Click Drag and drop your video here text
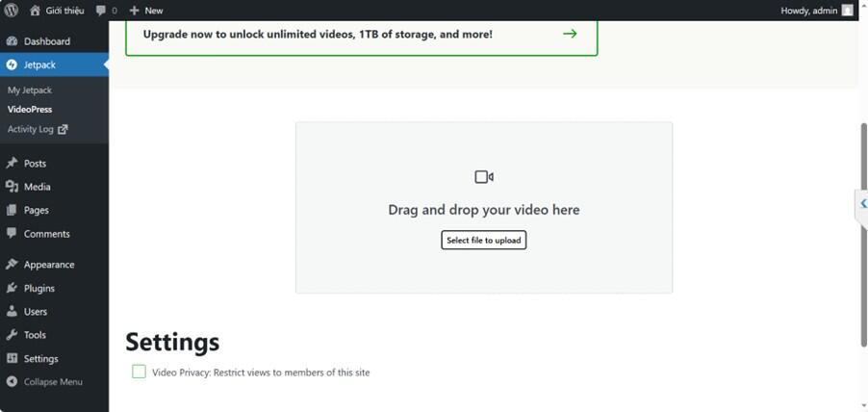The width and height of the screenshot is (868, 412). (x=484, y=210)
